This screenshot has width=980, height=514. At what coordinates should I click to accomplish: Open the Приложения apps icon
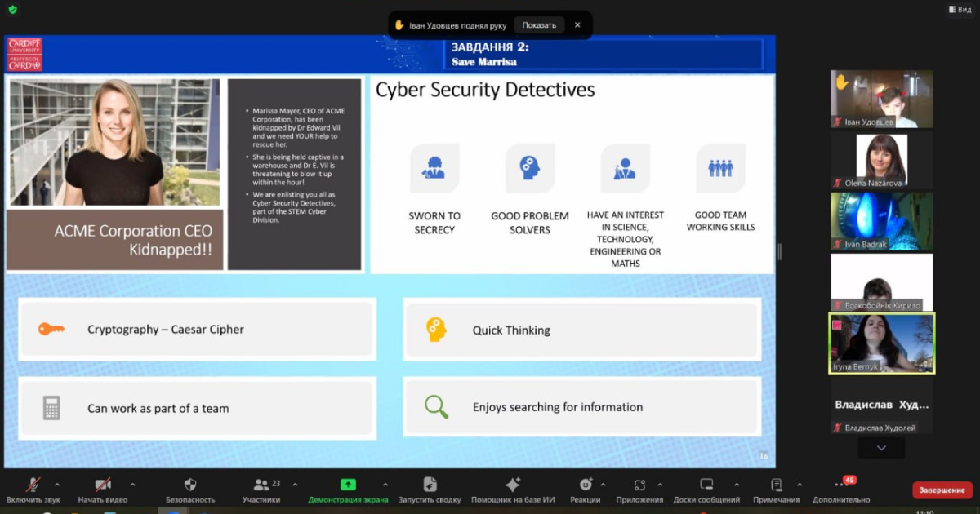click(x=639, y=485)
